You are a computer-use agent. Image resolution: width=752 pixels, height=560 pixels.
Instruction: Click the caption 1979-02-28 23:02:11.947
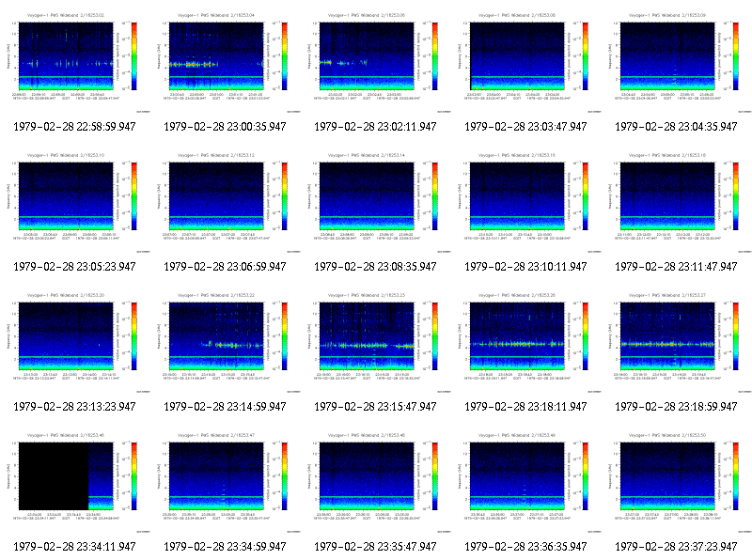tap(375, 127)
